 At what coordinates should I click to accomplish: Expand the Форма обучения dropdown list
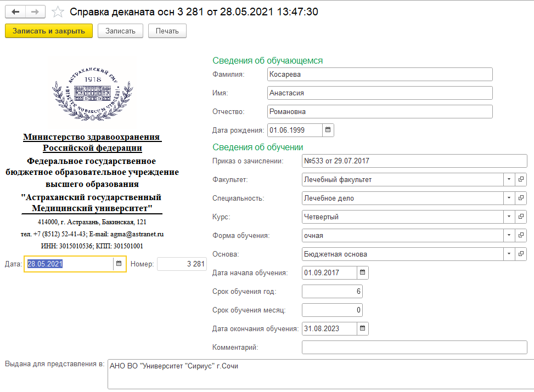[509, 235]
